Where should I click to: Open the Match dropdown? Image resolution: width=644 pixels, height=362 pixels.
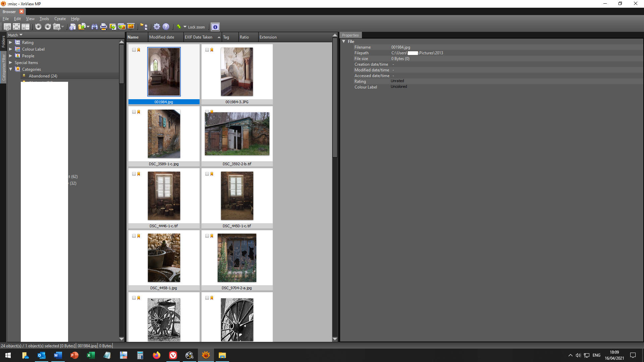tap(15, 35)
